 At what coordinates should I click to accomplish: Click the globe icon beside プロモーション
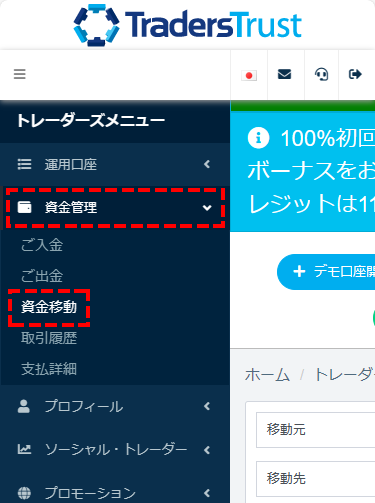tap(24, 493)
